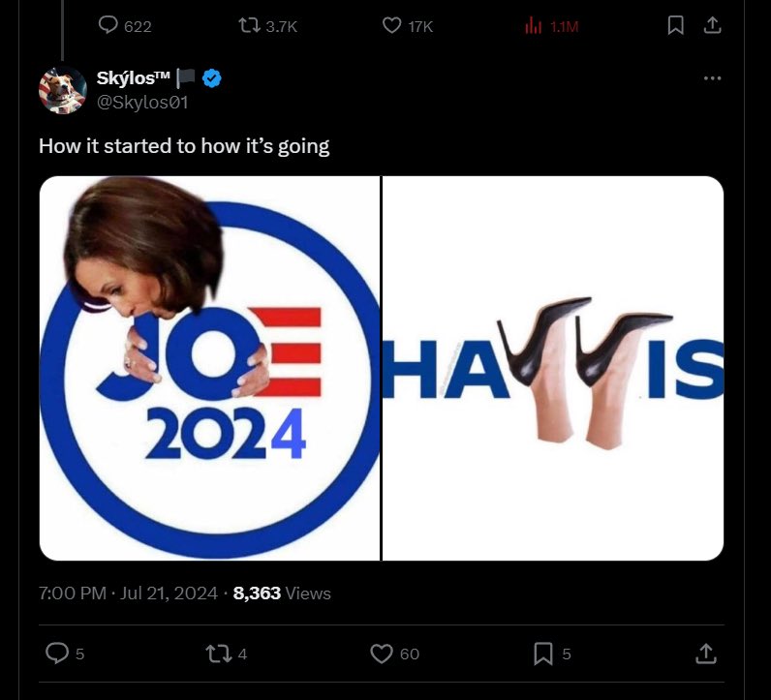
Task: Open Skýlos profile avatar picture
Action: click(63, 90)
